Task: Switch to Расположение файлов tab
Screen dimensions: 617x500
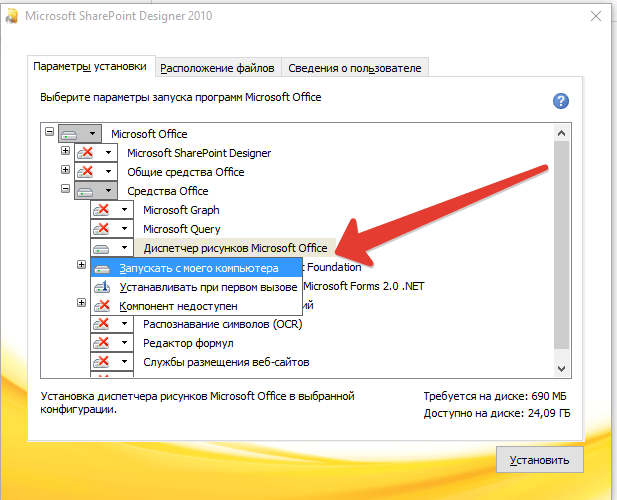Action: [x=217, y=68]
